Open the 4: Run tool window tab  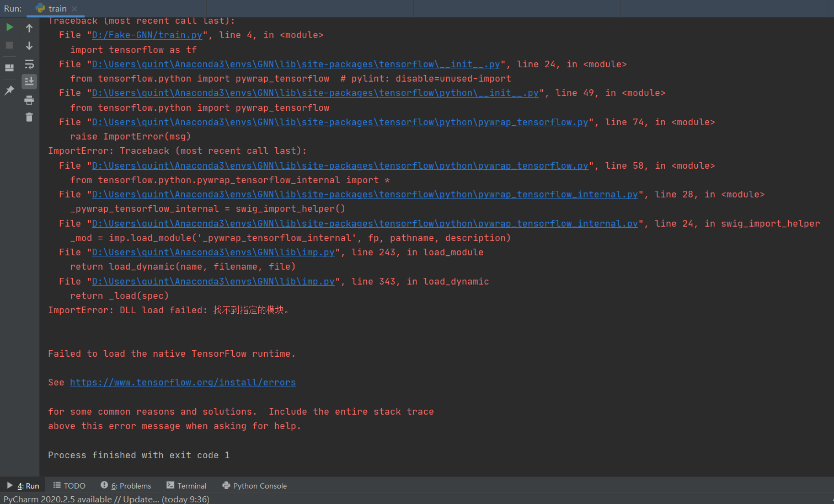pos(23,486)
